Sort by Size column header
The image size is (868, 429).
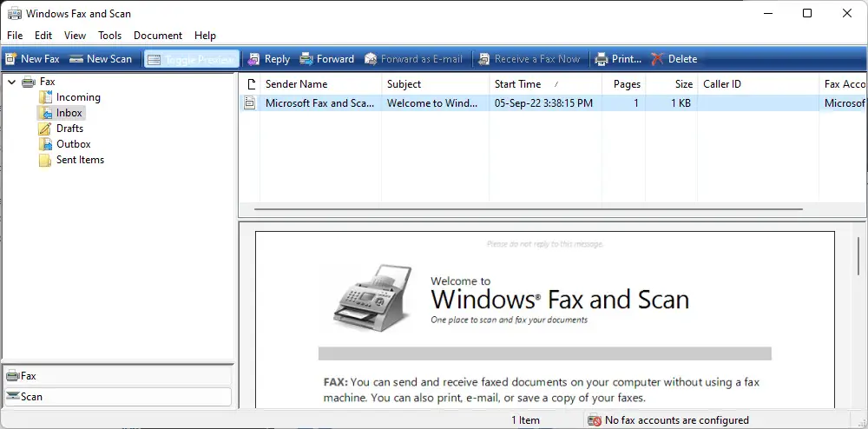tap(672, 84)
